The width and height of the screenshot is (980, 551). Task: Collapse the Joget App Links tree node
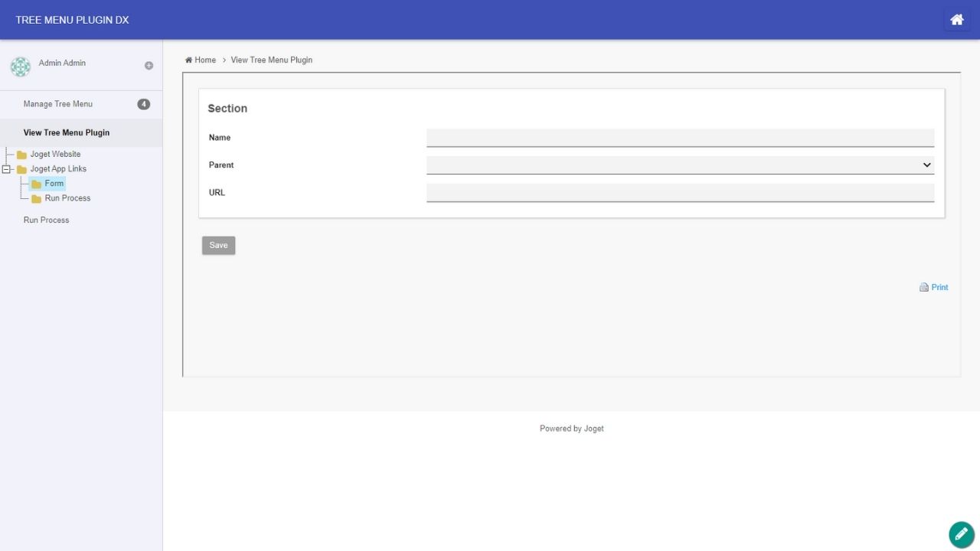[7, 169]
